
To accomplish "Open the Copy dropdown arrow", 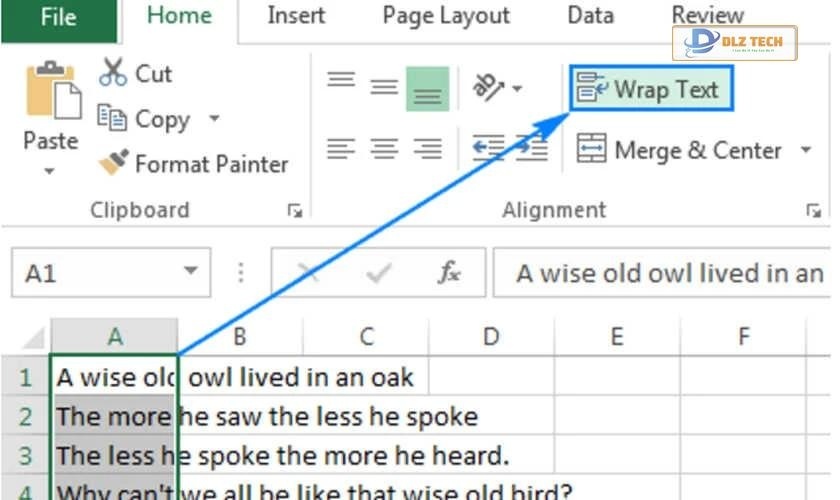I will 214,119.
